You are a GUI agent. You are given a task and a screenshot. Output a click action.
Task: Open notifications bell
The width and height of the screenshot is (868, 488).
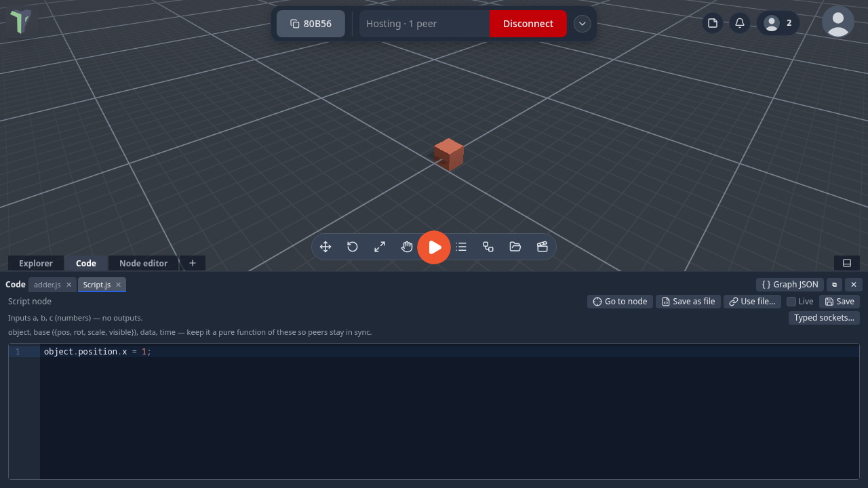[x=740, y=23]
